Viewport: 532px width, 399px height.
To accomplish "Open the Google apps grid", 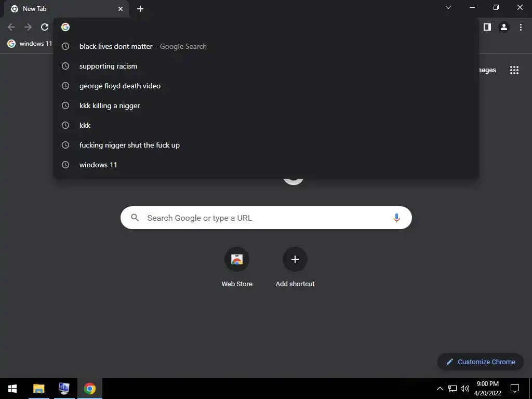I will (x=514, y=70).
